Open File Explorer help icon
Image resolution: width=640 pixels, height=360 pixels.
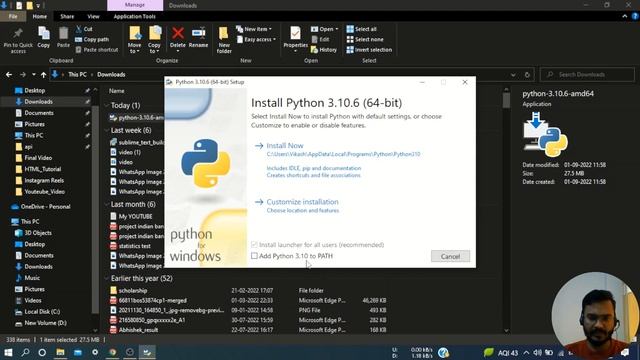[635, 16]
